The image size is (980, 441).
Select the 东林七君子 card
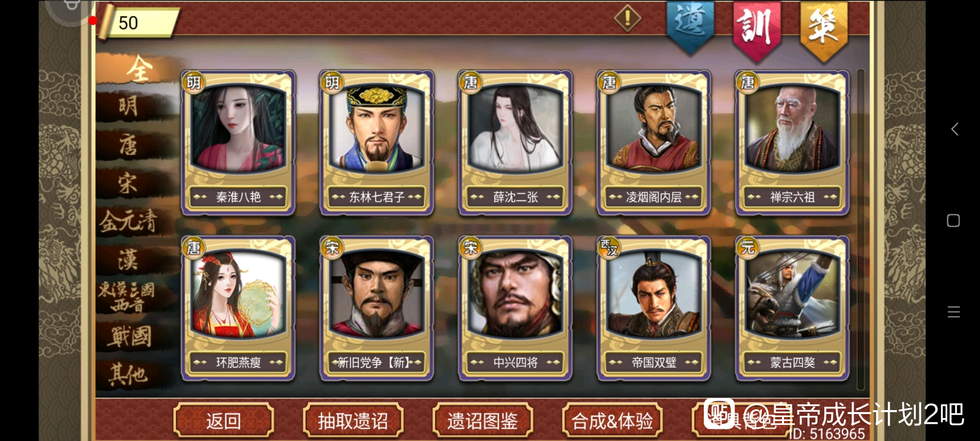tap(376, 143)
